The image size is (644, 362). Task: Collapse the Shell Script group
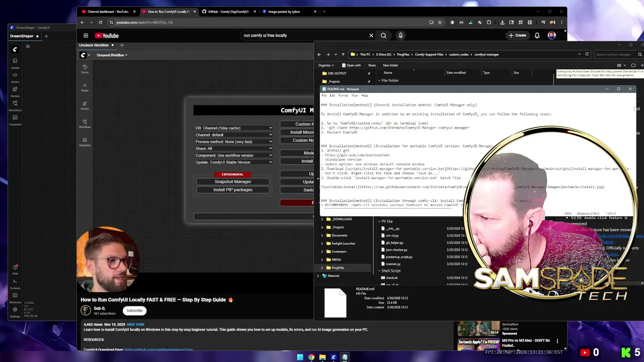[x=379, y=271]
